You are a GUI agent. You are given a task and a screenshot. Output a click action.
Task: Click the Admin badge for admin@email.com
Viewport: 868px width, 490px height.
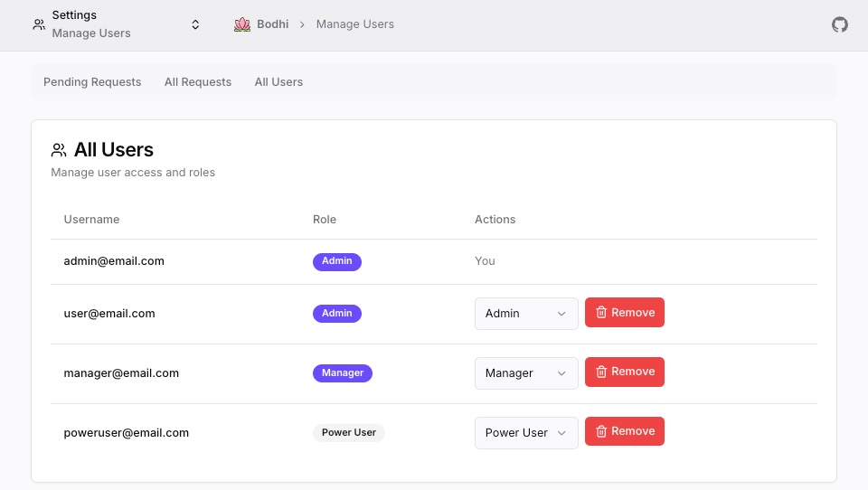pos(336,261)
